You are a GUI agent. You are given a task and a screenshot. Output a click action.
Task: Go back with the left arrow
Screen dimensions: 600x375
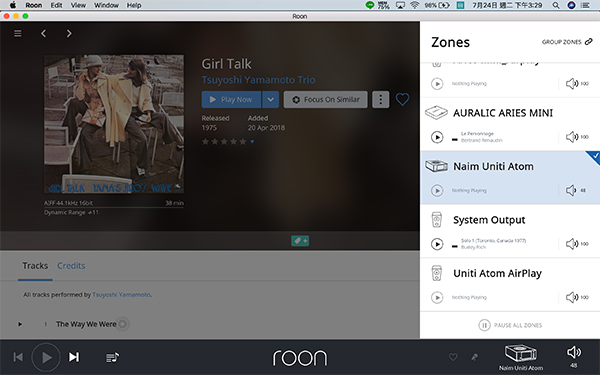[x=44, y=34]
